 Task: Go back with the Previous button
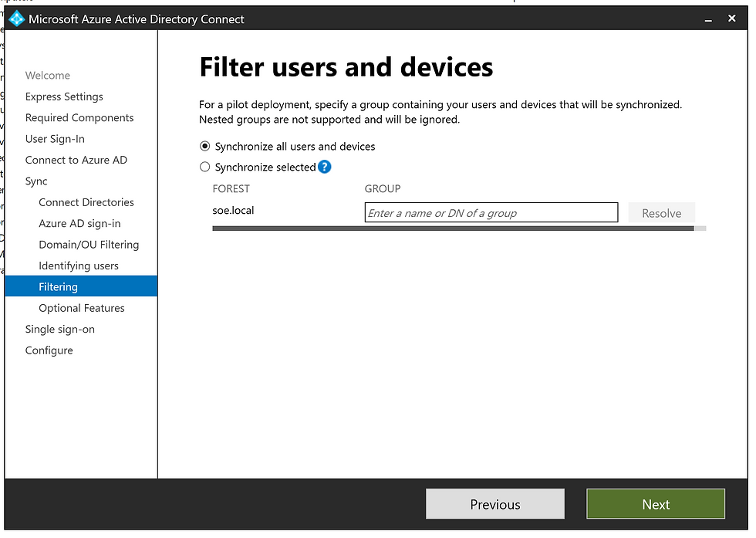pos(495,504)
